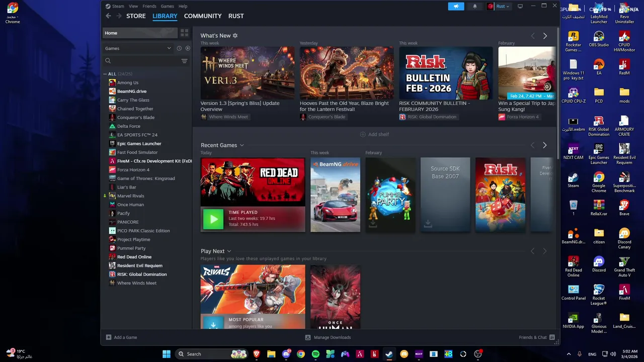
Task: Open advanced filter options beside library search
Action: coord(184,61)
